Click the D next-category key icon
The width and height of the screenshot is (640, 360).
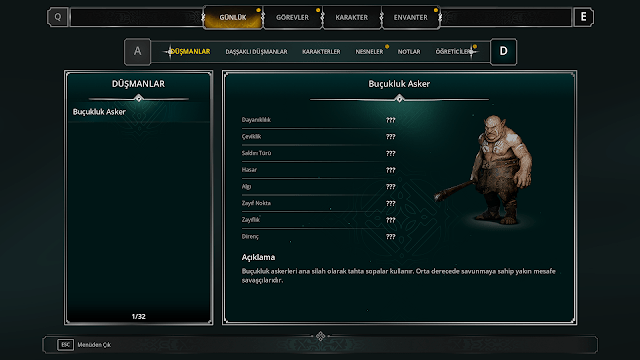503,51
